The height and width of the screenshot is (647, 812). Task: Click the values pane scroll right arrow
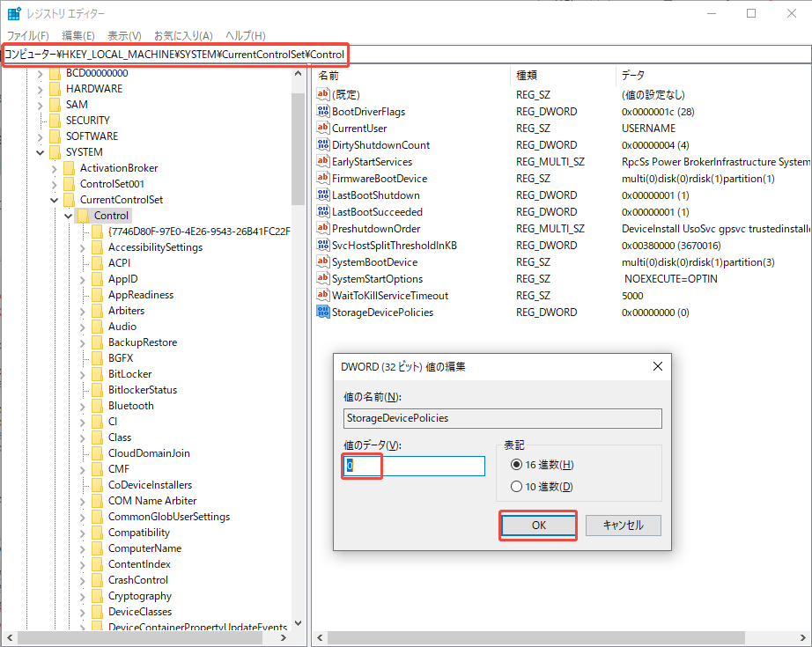coord(804,637)
